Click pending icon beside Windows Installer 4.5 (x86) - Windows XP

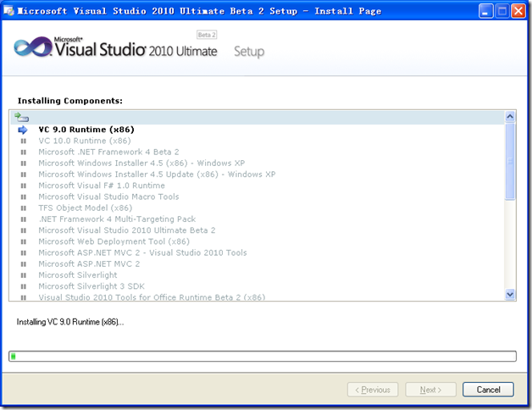point(24,163)
